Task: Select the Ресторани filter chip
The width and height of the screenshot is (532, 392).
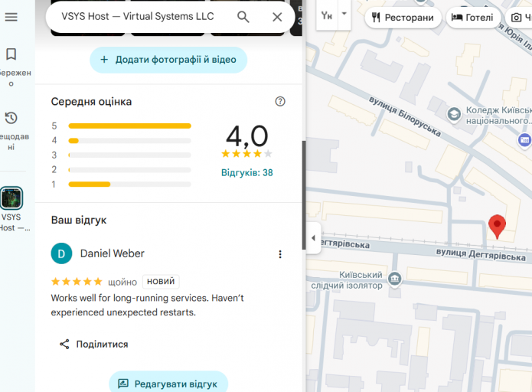Action: click(403, 18)
